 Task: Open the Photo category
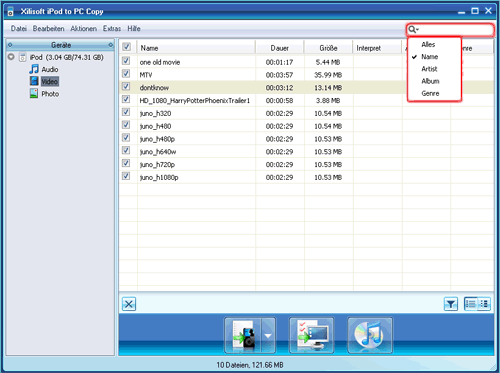point(50,94)
